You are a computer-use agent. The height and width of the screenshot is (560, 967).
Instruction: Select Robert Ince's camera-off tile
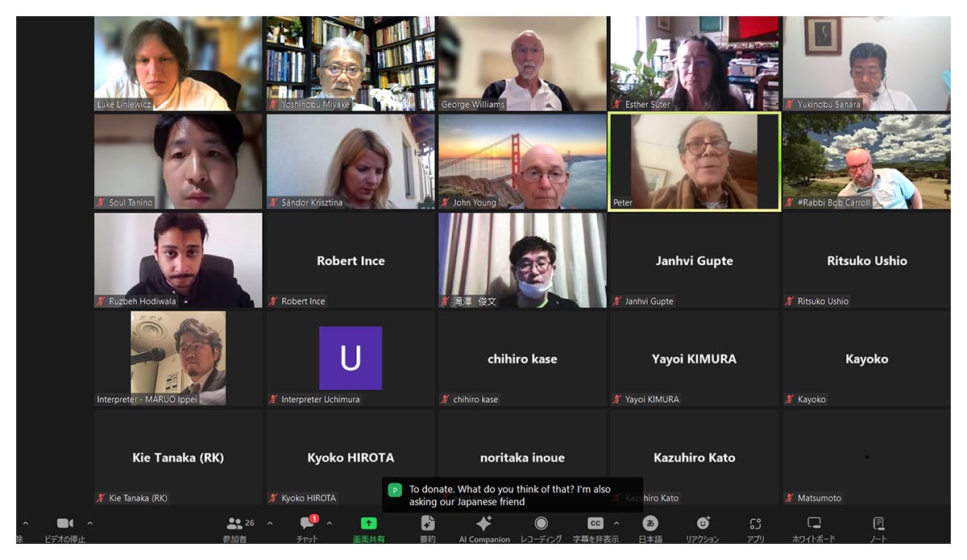tap(351, 260)
